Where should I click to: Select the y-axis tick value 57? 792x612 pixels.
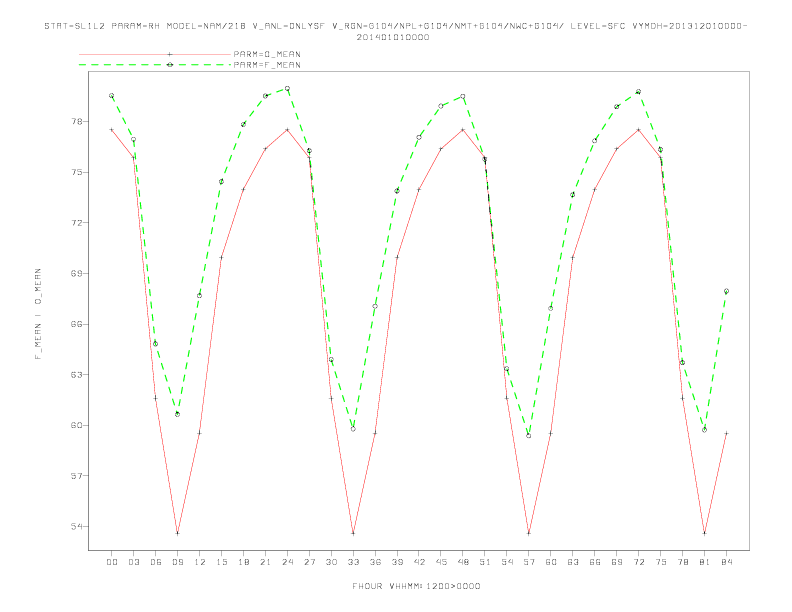click(76, 476)
